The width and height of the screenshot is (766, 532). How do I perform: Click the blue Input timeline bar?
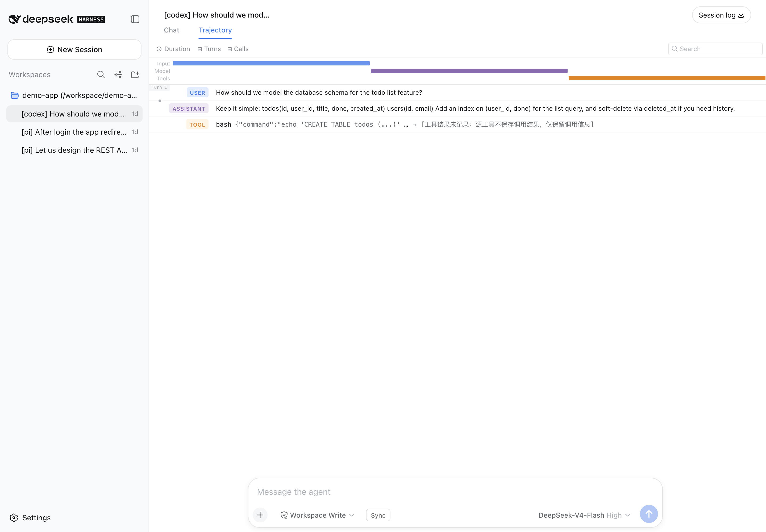[x=271, y=63]
